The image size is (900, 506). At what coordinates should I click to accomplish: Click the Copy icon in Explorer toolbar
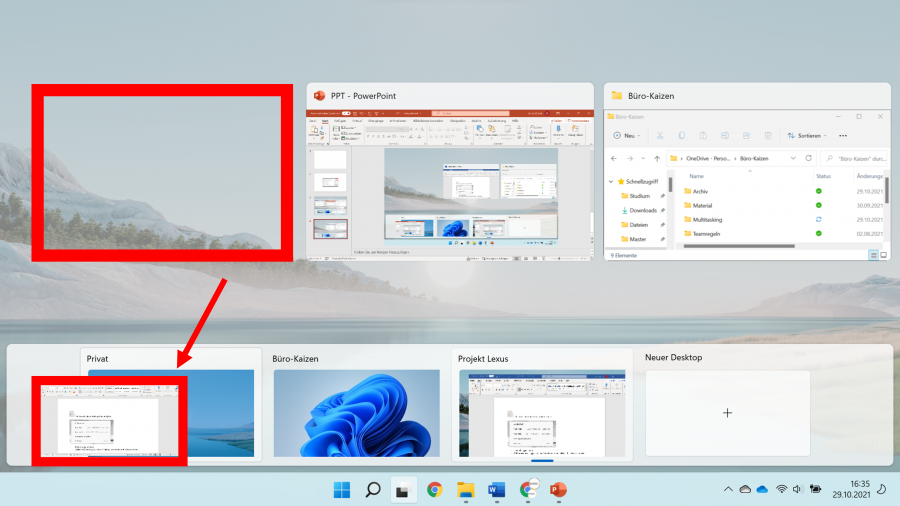681,136
